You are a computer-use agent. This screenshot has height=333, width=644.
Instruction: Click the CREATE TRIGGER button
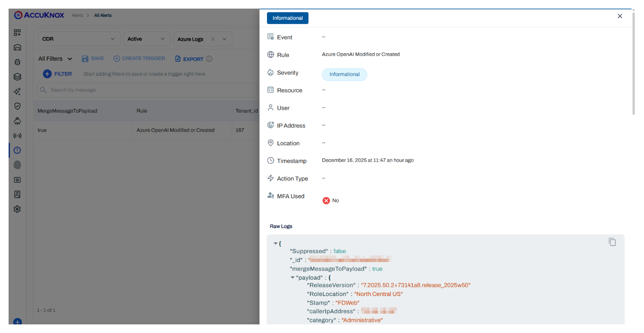(x=139, y=59)
